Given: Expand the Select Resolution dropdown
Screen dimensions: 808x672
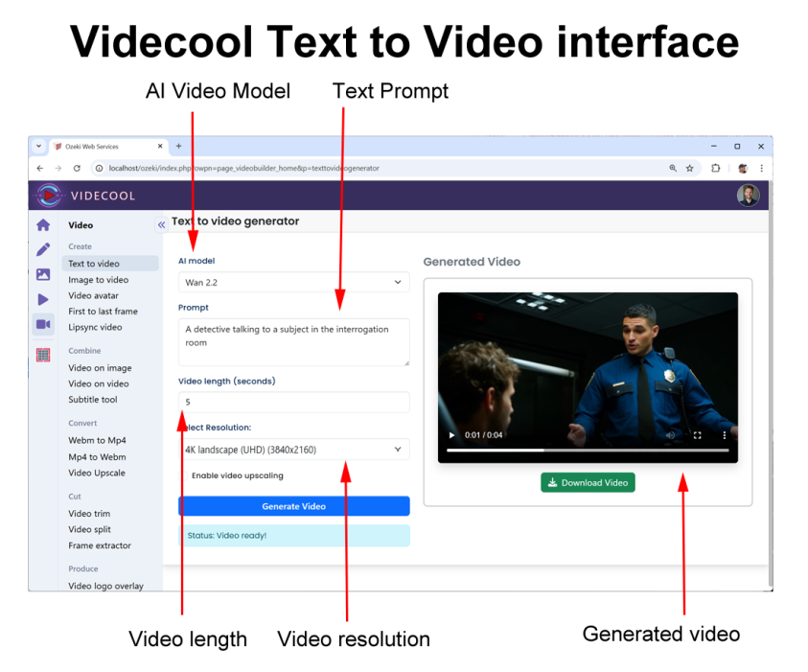Looking at the screenshot, I should click(293, 450).
